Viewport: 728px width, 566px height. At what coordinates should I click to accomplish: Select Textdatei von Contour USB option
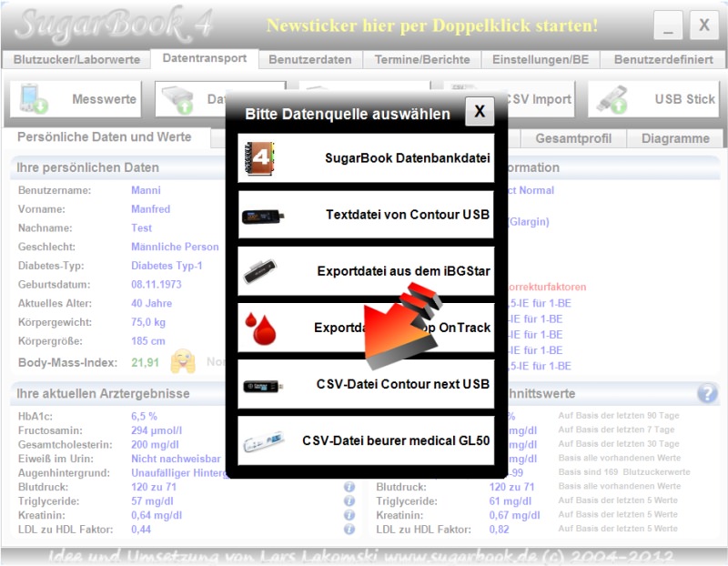click(366, 215)
